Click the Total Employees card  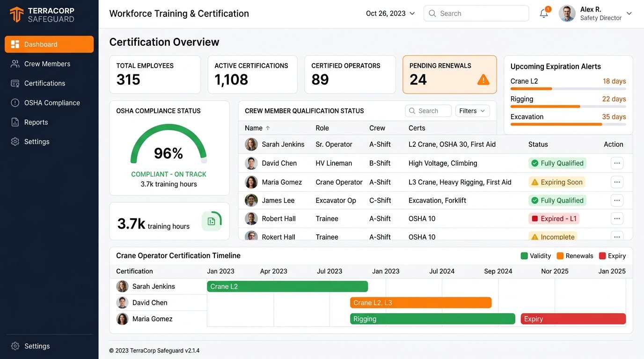(155, 75)
